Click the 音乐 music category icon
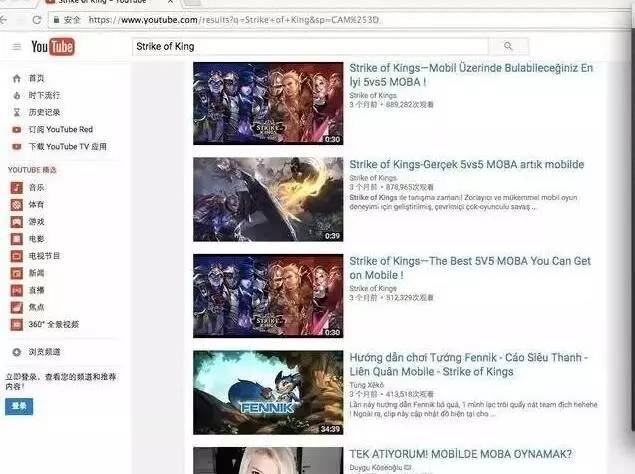This screenshot has height=474, width=635. (17, 188)
